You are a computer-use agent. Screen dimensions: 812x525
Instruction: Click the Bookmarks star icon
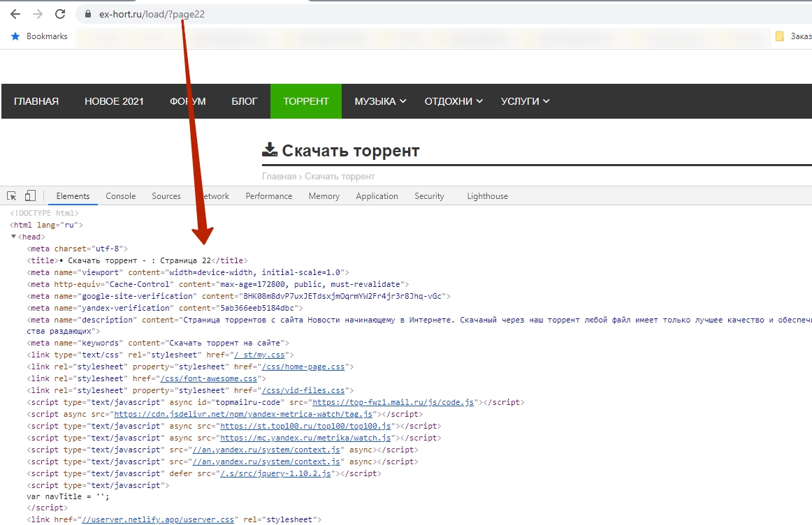click(x=15, y=36)
